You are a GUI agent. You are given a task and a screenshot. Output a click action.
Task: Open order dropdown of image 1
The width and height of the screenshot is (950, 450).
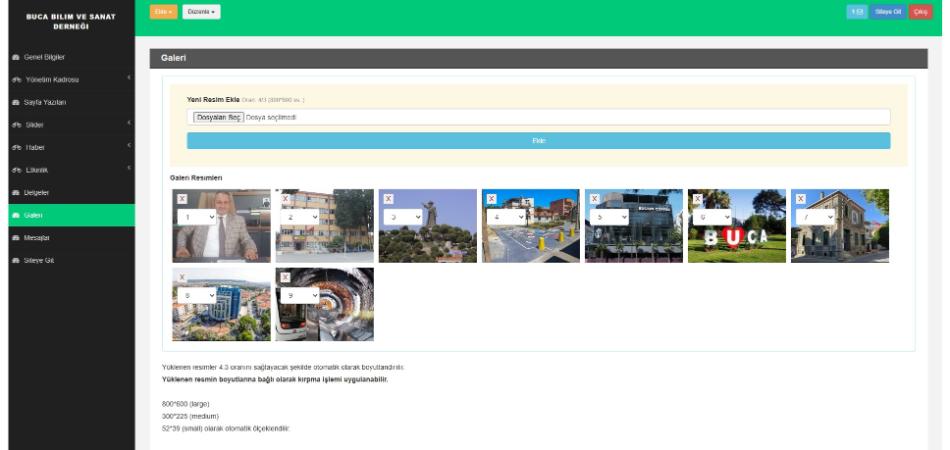[x=196, y=217]
